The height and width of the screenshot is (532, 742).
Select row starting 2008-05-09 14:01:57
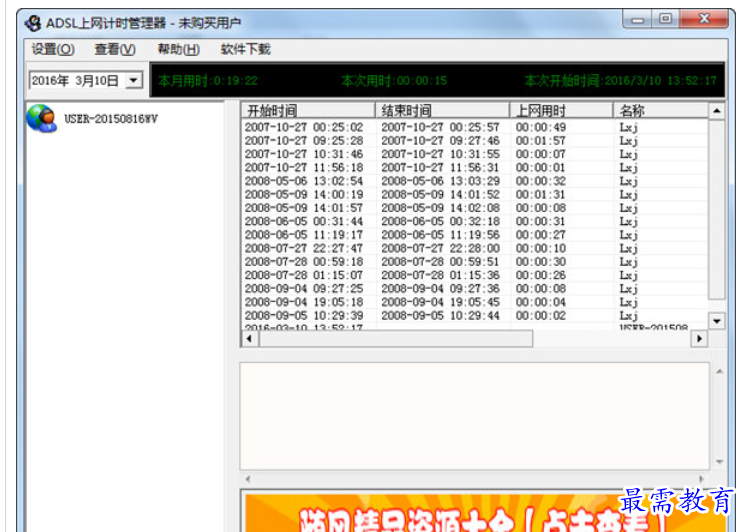pos(475,208)
